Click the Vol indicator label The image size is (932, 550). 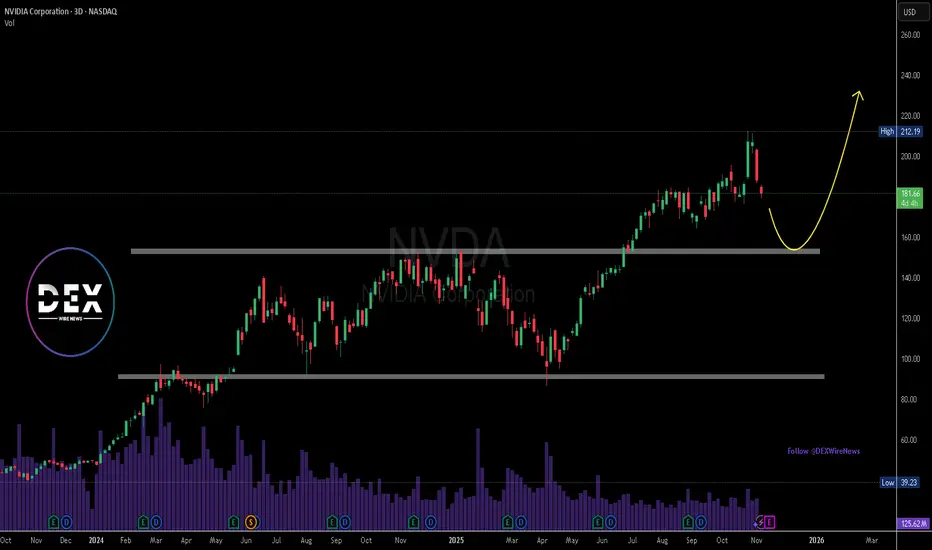coord(10,23)
